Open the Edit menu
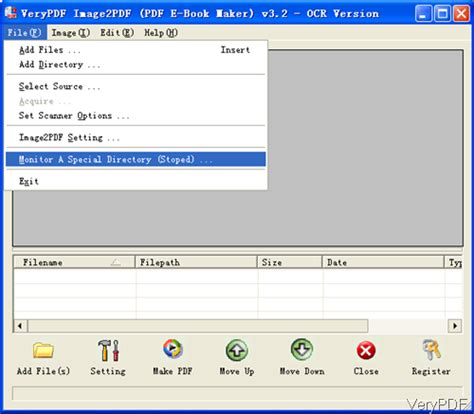The width and height of the screenshot is (474, 414). pyautogui.click(x=117, y=33)
